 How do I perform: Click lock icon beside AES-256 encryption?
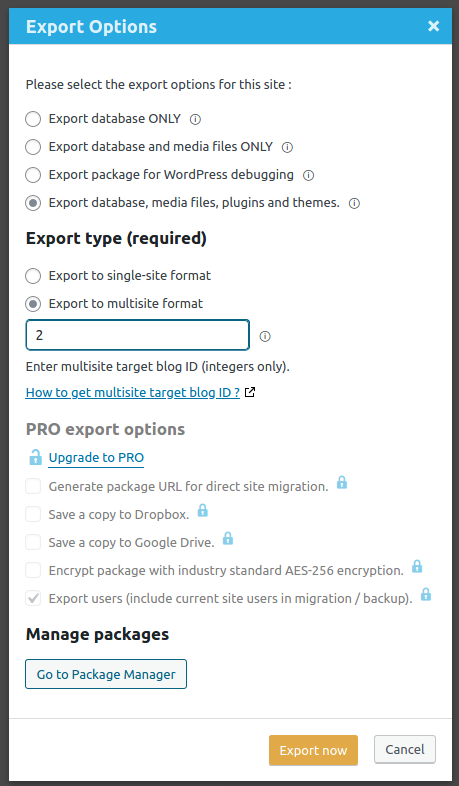click(x=417, y=566)
